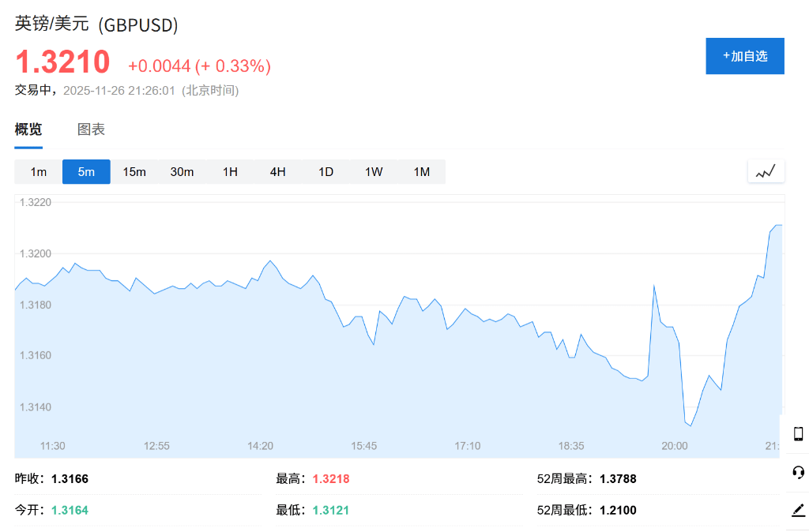The width and height of the screenshot is (809, 532).
Task: Open the mobile phone app icon
Action: (798, 433)
